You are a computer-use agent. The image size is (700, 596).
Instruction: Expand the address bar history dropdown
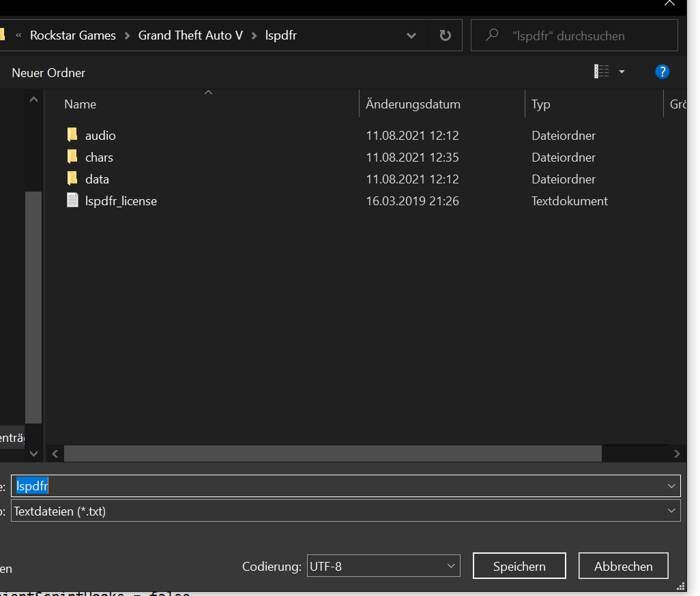(411, 35)
